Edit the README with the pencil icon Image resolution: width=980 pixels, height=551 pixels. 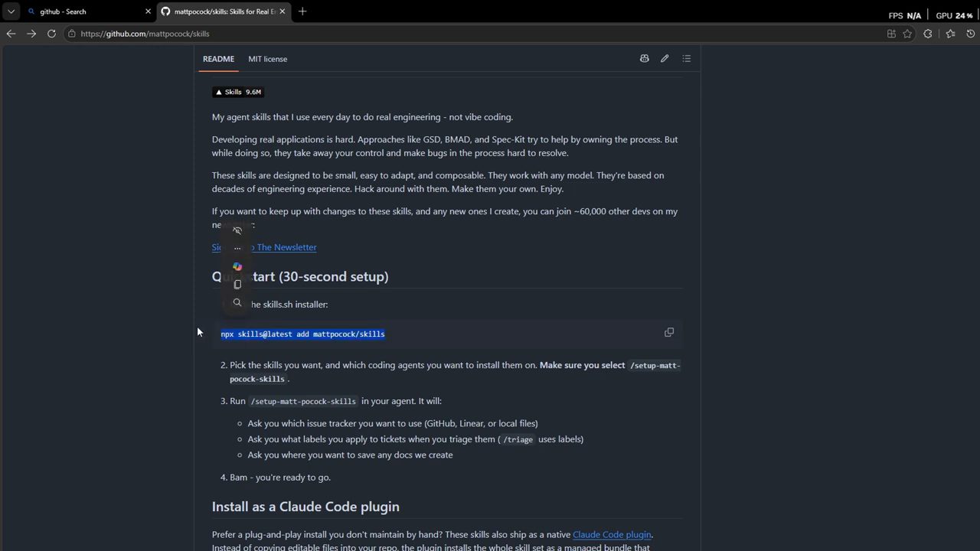point(665,58)
